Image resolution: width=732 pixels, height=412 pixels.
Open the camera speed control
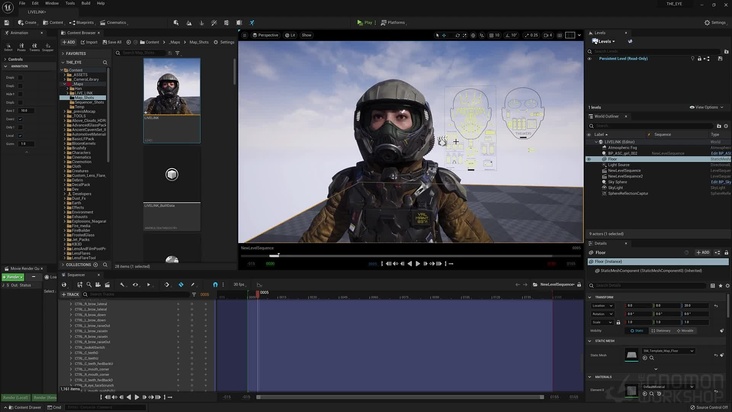click(x=548, y=35)
